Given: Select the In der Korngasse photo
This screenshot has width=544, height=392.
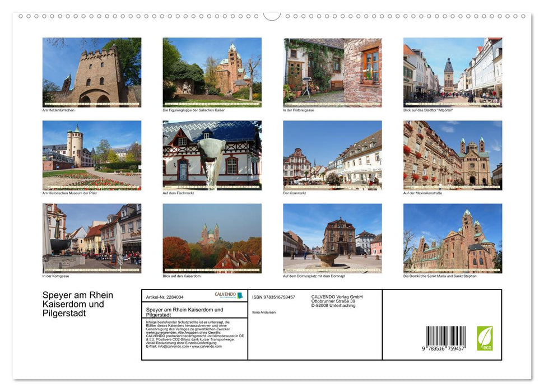Looking at the screenshot, I should (x=91, y=239).
